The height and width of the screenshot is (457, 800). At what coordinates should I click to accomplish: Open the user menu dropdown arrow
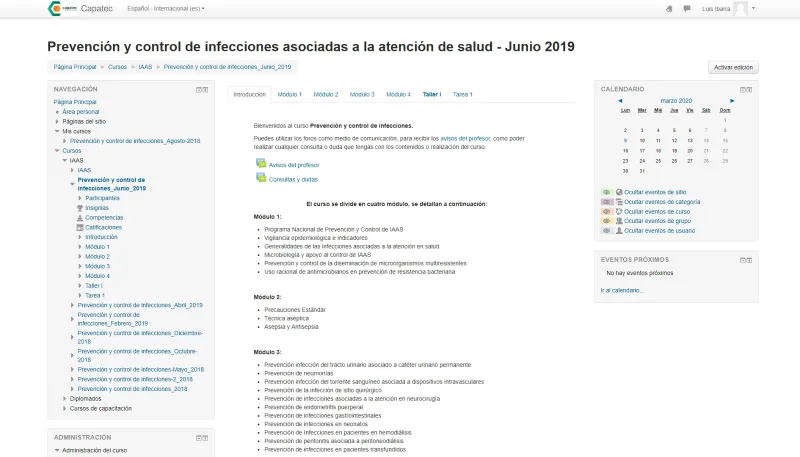(x=753, y=8)
